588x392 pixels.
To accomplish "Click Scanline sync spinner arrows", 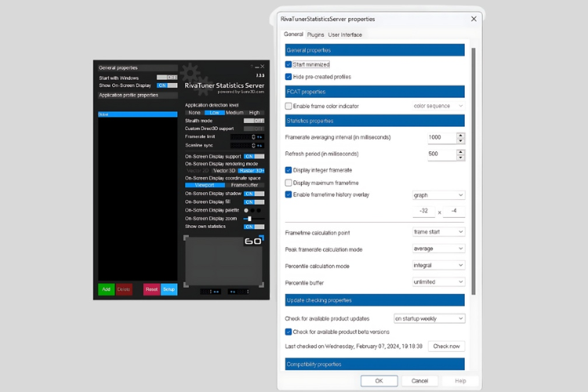I will point(253,146).
